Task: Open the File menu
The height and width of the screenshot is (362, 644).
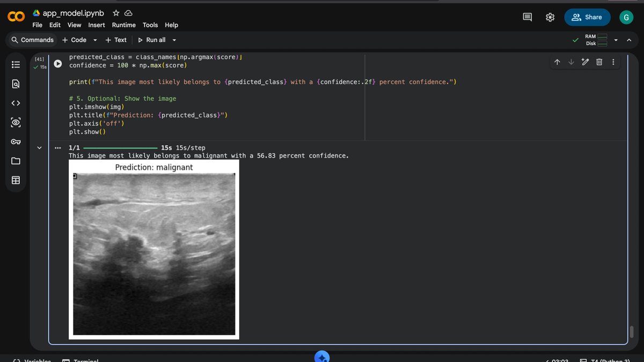Action: (x=38, y=25)
